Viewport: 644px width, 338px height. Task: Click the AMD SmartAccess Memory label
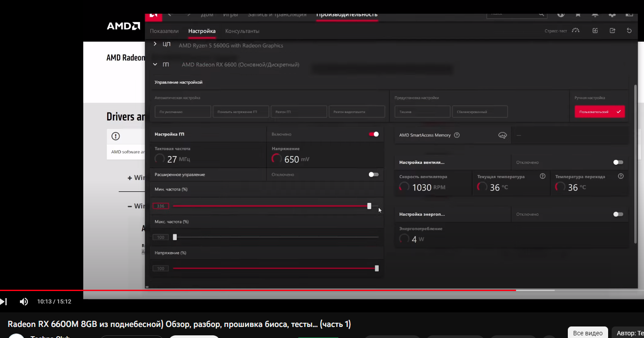click(x=425, y=135)
